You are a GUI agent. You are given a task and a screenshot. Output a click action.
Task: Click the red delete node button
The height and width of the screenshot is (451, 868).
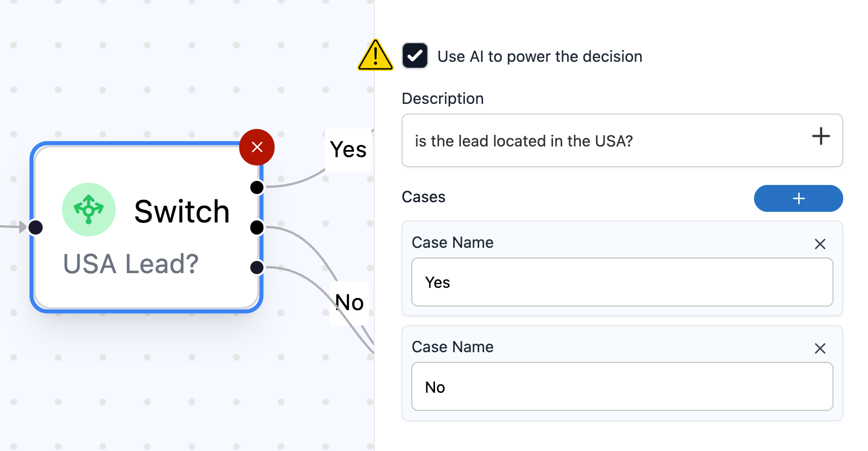(257, 147)
